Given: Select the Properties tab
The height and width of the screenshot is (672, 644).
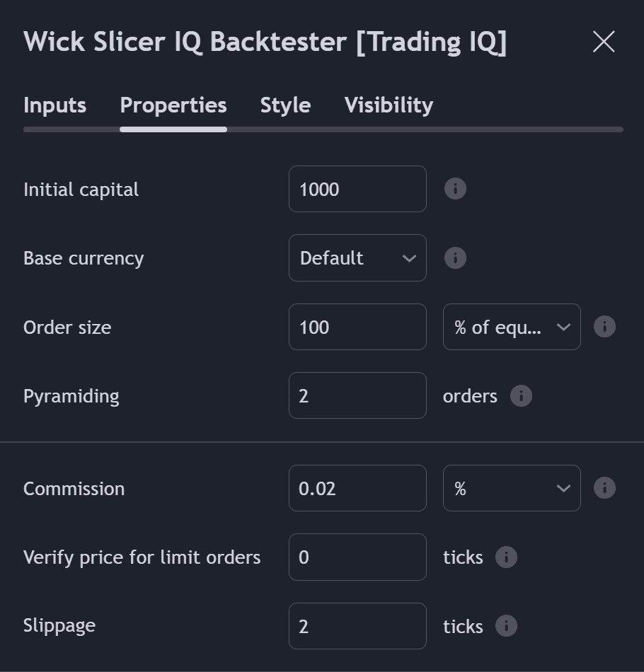Looking at the screenshot, I should pyautogui.click(x=173, y=105).
